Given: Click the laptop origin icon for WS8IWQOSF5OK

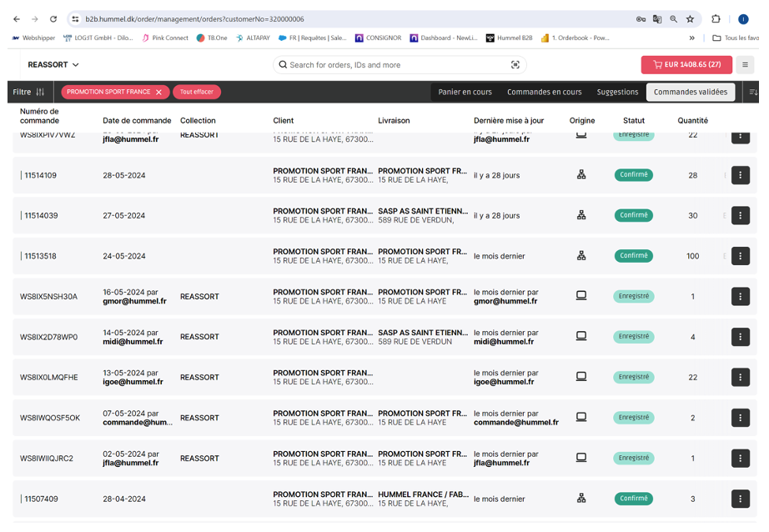Looking at the screenshot, I should (581, 417).
